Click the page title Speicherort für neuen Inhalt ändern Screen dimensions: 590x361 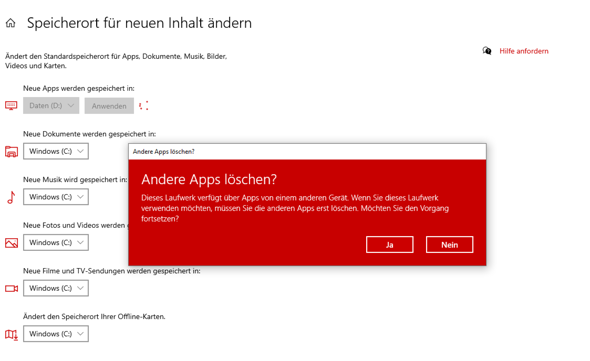pos(139,23)
